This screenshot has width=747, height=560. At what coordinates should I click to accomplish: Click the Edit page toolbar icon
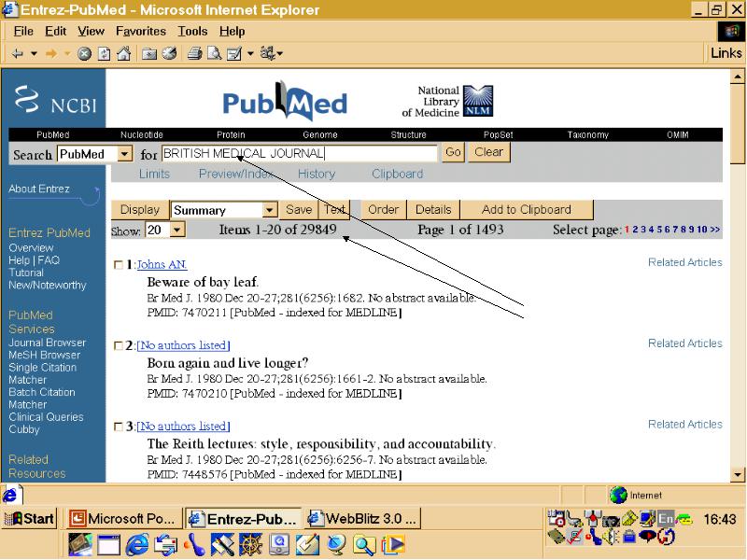coord(234,54)
